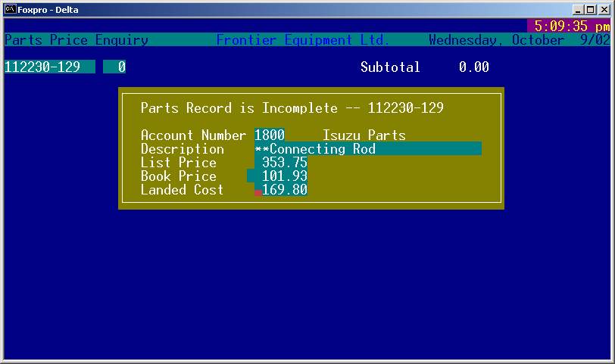Maximize the Foxpro - Delta window
615x364 pixels.
[590, 10]
